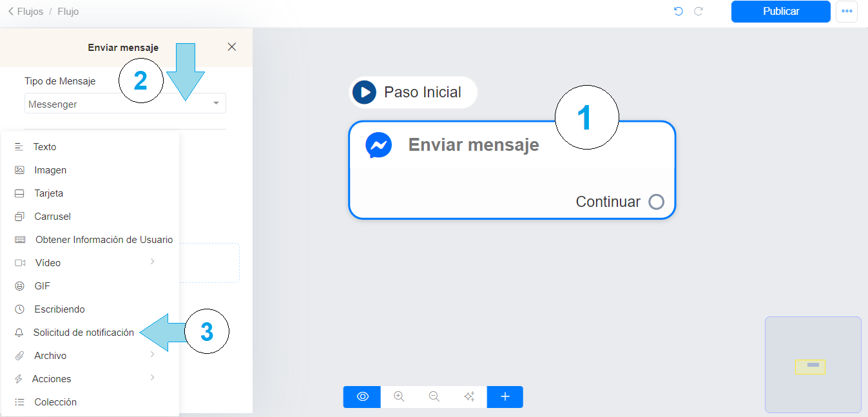Select Solicitud de notificación menu option
This screenshot has height=417, width=868.
tap(84, 333)
